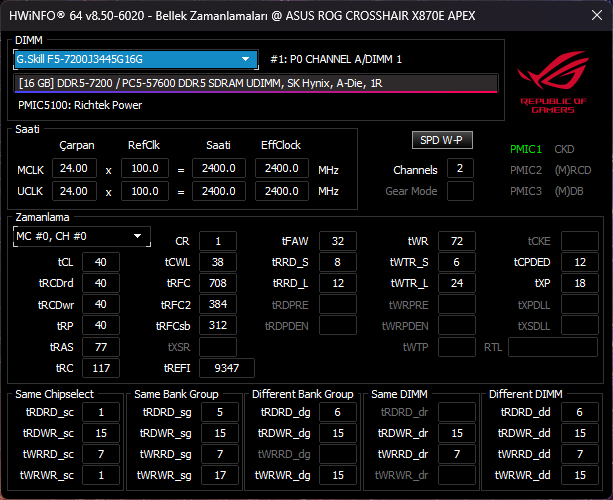Click the tCWL value 38

point(218,262)
